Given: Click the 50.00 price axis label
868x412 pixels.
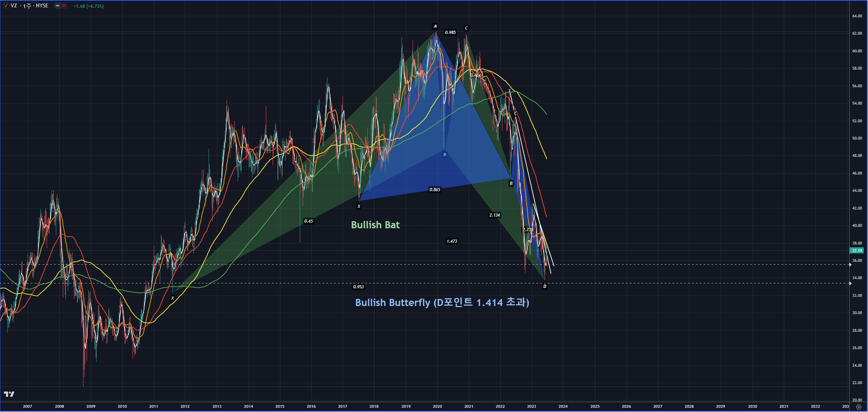Looking at the screenshot, I should [857, 138].
